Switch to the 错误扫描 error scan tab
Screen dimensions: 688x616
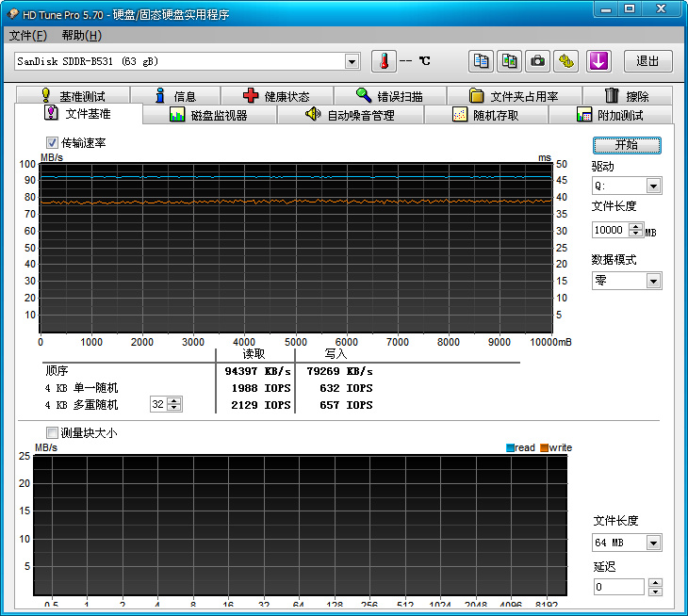[389, 95]
